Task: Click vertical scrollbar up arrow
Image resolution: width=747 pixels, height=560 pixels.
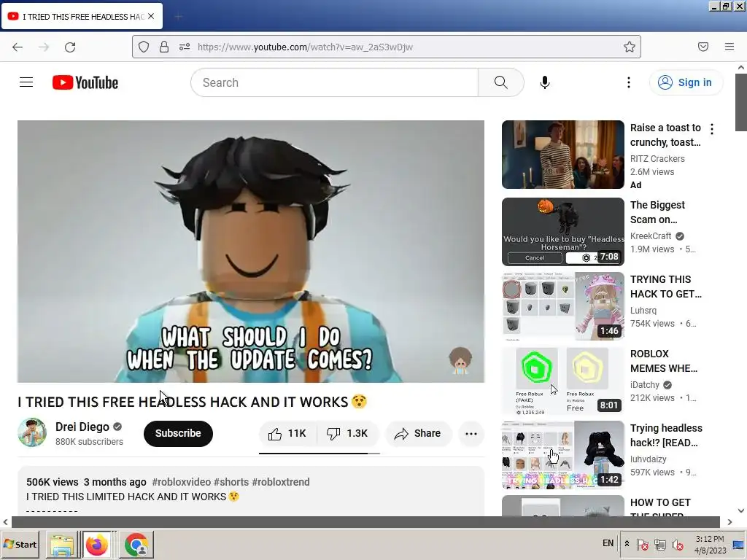Action: (741, 68)
